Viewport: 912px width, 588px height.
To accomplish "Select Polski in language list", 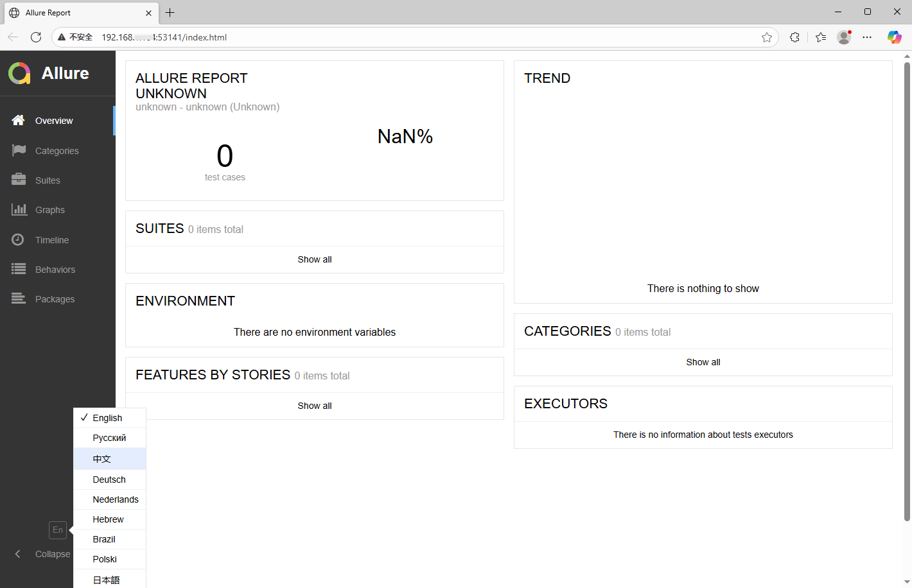I will coord(110,559).
